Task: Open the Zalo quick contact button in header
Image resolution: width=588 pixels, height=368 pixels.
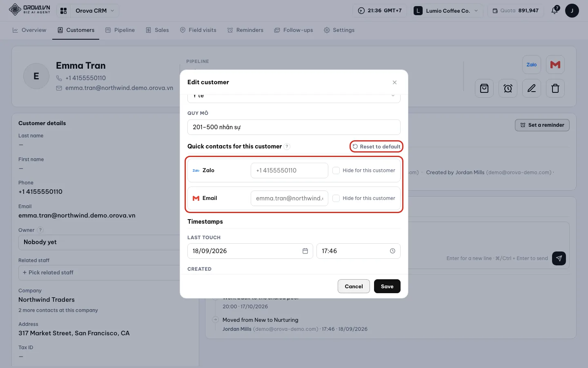Action: click(x=532, y=65)
